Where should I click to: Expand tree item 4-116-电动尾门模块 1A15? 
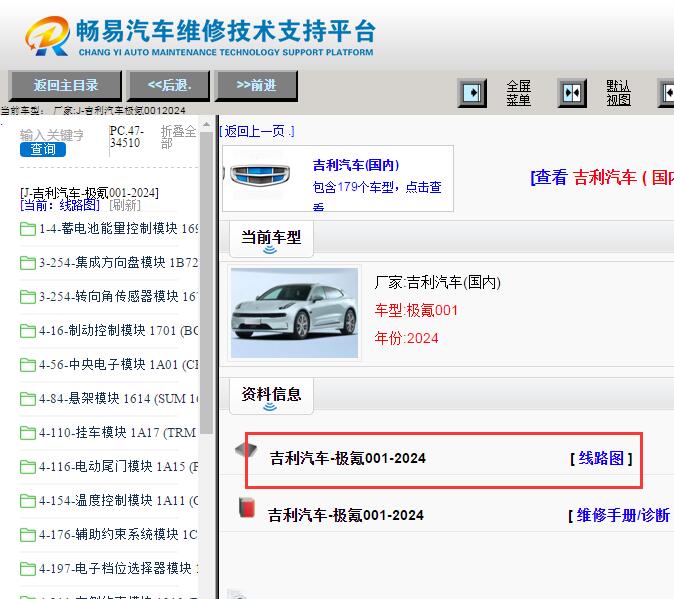pos(119,466)
